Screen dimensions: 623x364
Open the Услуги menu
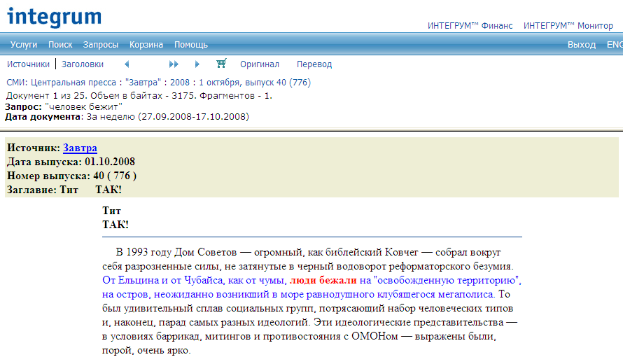pyautogui.click(x=24, y=45)
